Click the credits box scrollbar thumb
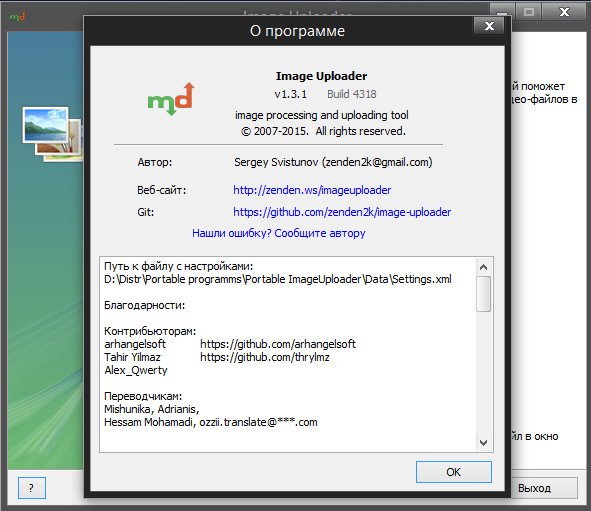 484,294
